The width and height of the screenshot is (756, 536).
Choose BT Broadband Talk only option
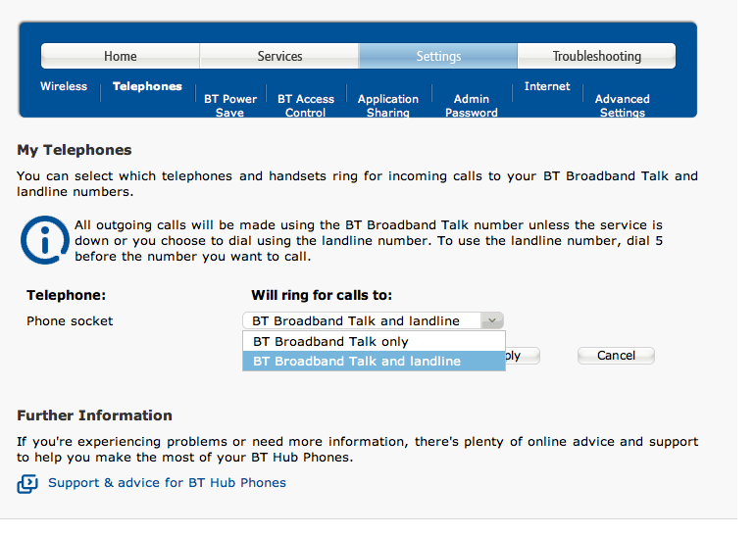click(x=374, y=341)
